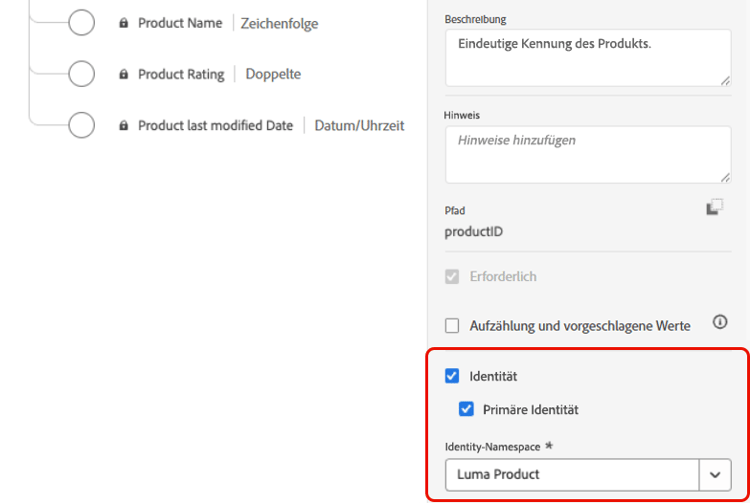Uncheck the Identität checkbox
This screenshot has height=503, width=750.
[x=452, y=376]
